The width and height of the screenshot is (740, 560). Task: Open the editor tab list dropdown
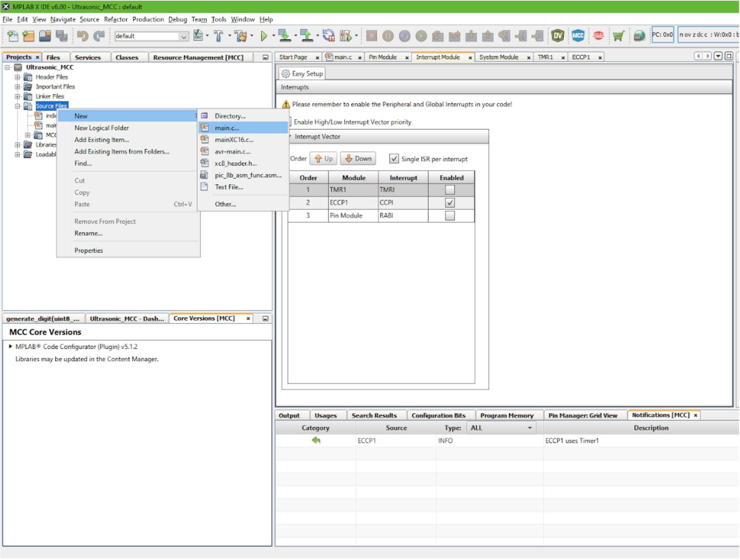click(x=718, y=56)
